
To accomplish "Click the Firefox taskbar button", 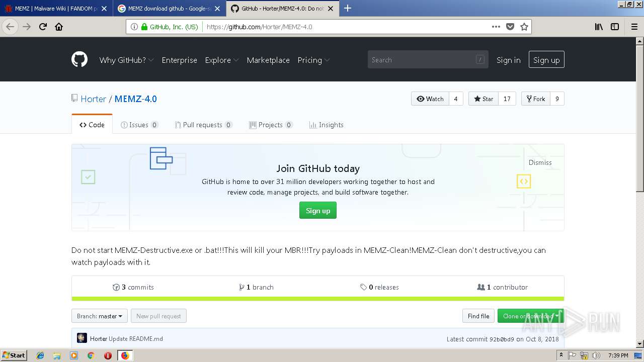I will [125, 355].
